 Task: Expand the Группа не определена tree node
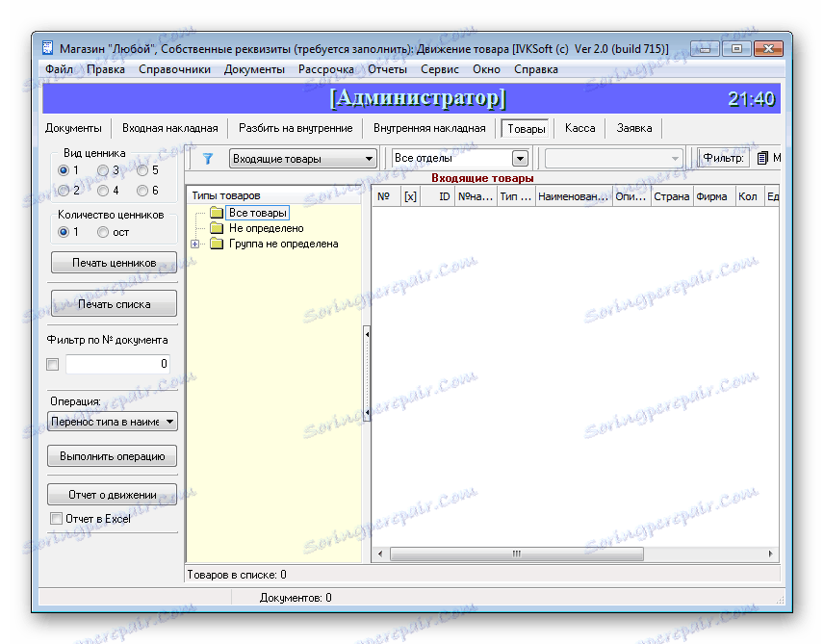click(195, 244)
